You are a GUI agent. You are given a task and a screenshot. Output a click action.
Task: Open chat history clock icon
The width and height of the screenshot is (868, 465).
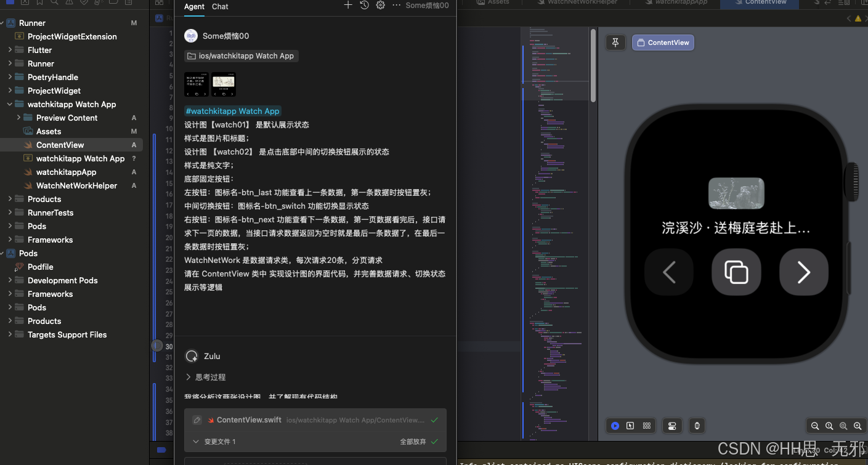tap(364, 5)
